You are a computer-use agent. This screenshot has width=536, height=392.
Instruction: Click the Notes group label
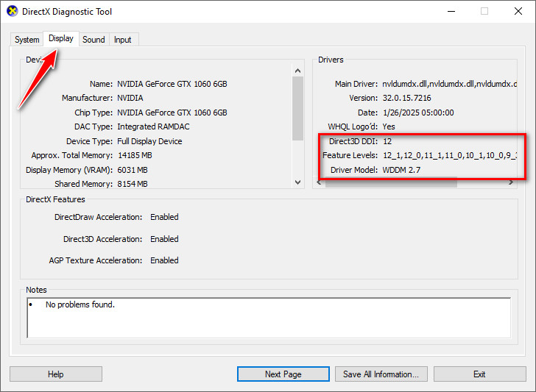click(x=36, y=290)
